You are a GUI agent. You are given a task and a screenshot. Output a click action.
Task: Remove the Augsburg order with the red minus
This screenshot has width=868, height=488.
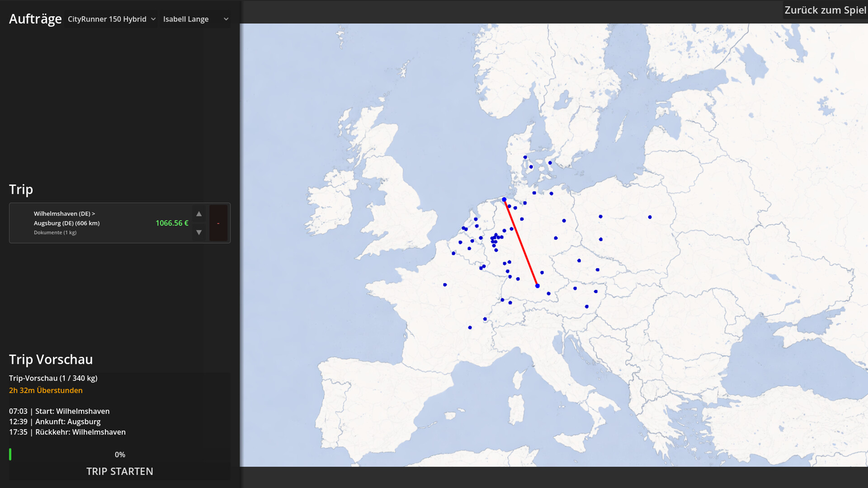click(x=218, y=223)
